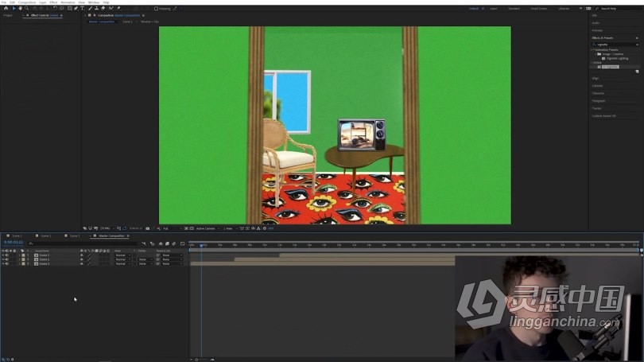Toggle audio of timeline layer 2
The height and width of the screenshot is (362, 644).
[7, 259]
